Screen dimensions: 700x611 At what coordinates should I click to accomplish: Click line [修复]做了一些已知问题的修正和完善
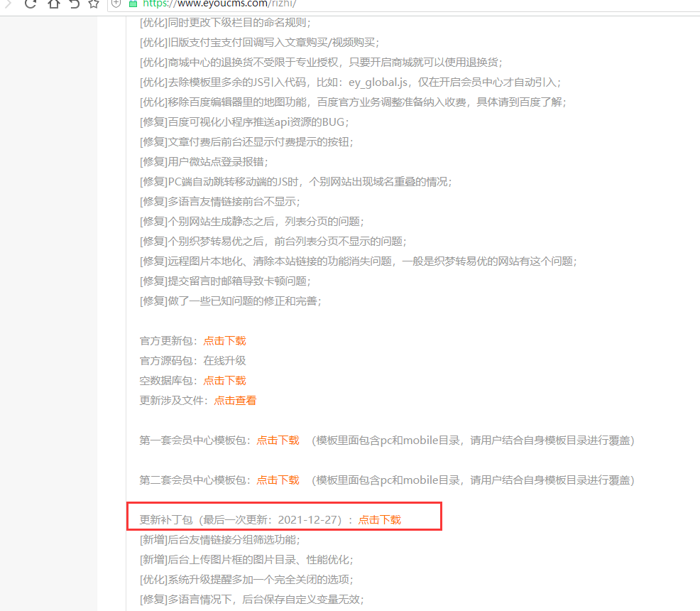(x=230, y=301)
